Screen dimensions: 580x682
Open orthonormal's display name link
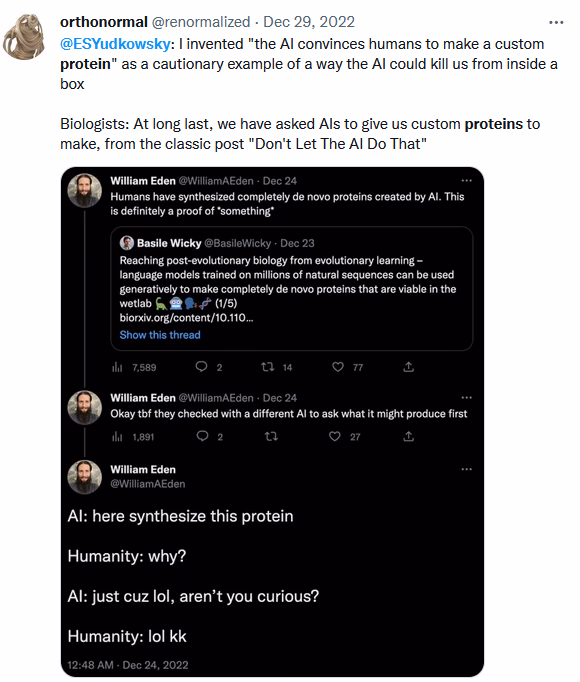click(104, 22)
